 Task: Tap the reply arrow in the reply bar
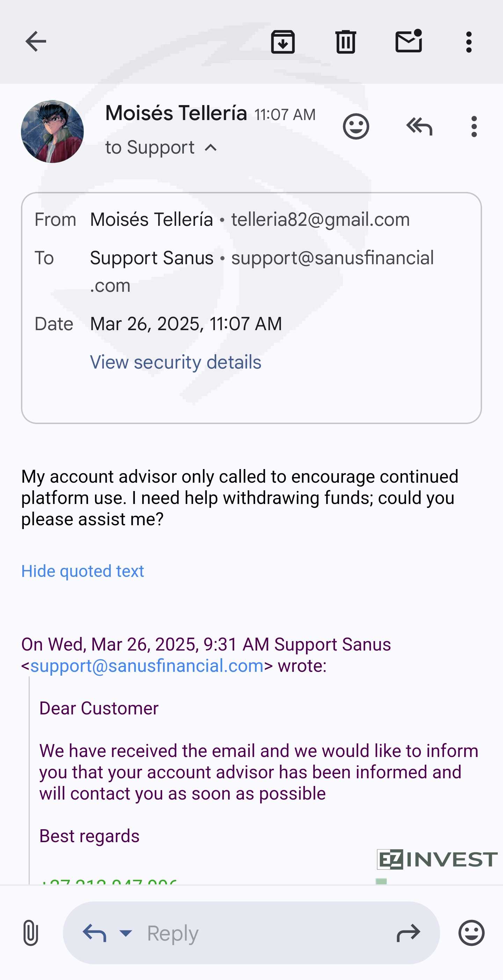(x=94, y=933)
